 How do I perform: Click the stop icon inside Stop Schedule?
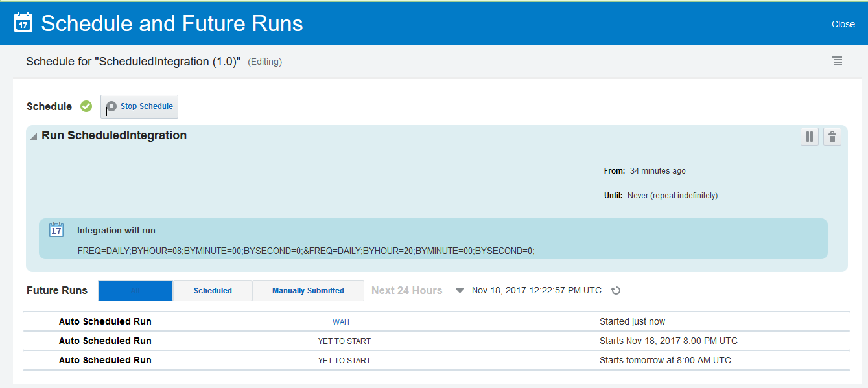coord(111,106)
